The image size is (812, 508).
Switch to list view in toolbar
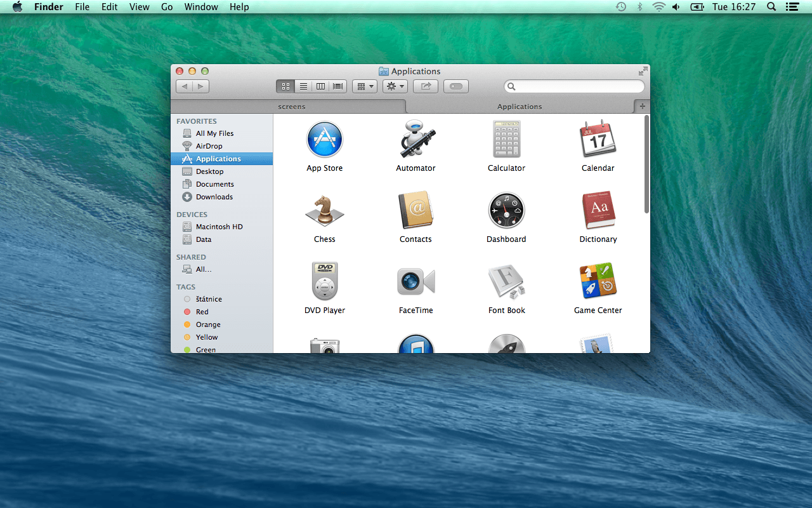[303, 86]
